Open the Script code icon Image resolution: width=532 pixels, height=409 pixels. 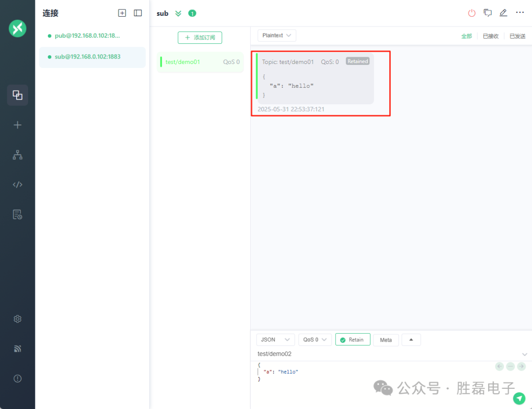[17, 185]
